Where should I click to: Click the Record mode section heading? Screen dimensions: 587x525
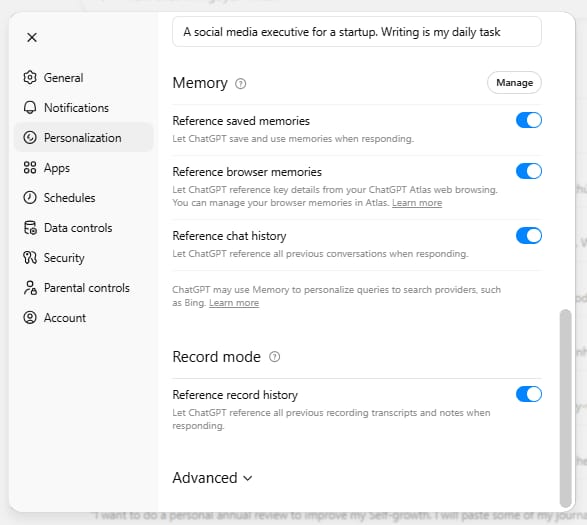[x=216, y=356]
